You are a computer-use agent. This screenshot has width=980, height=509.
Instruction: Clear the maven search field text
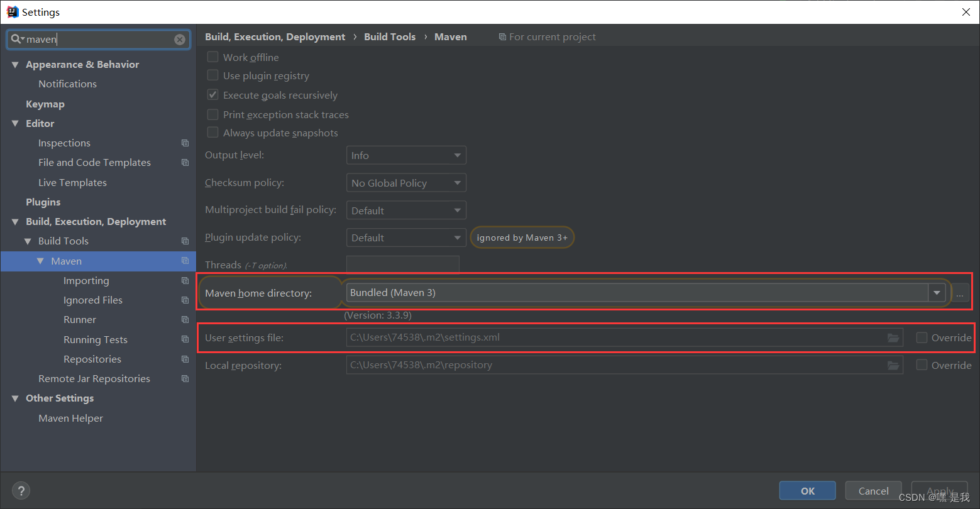(180, 40)
